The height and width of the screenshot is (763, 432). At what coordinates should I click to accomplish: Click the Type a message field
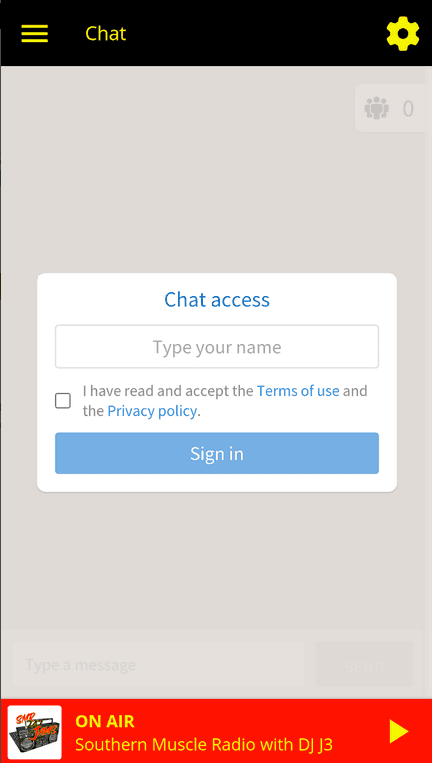[x=159, y=664]
